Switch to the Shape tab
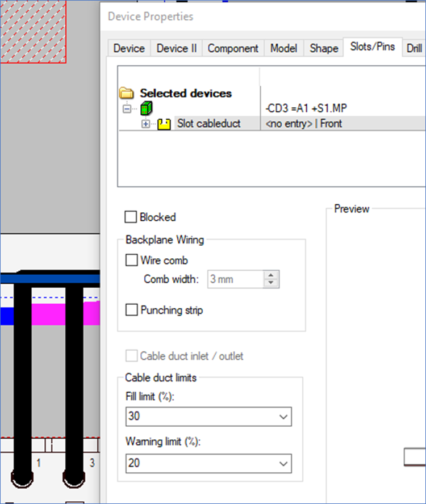Viewport: 426px width, 504px height. (324, 48)
